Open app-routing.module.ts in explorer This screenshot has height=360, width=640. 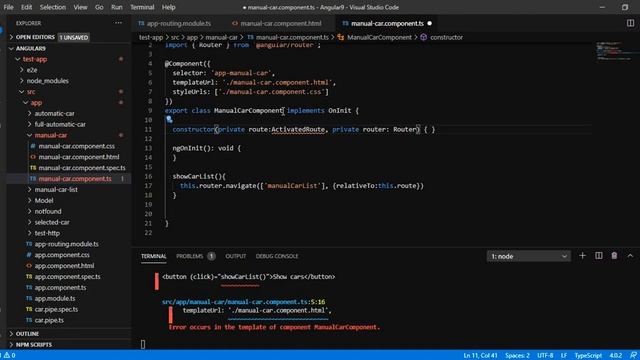(x=67, y=244)
